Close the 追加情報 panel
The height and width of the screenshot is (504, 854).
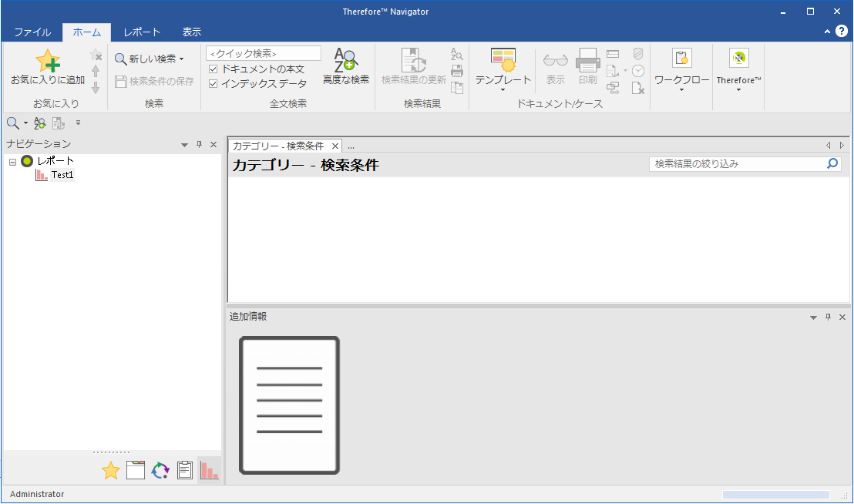(x=842, y=317)
